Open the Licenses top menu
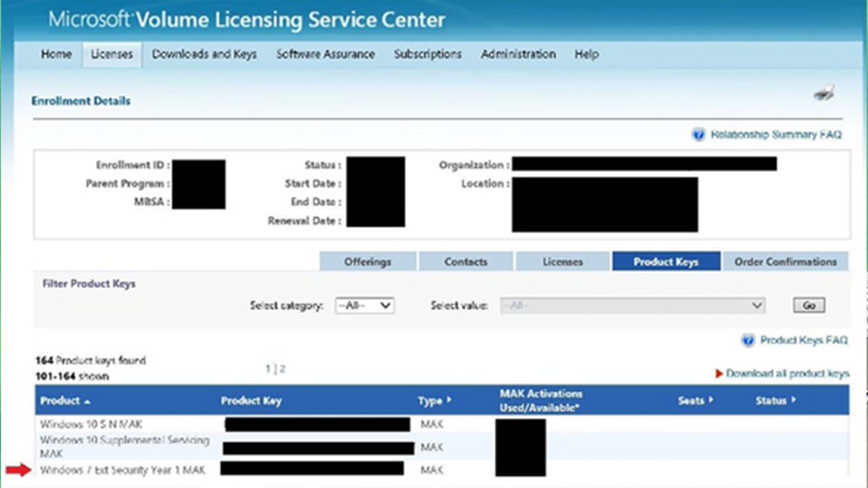868x488 pixels. pos(111,54)
